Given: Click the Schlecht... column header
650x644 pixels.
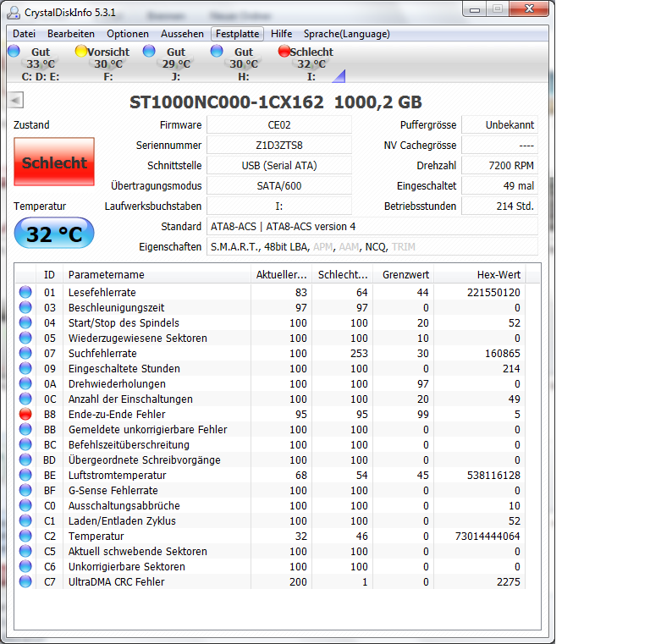Looking at the screenshot, I should tap(343, 274).
